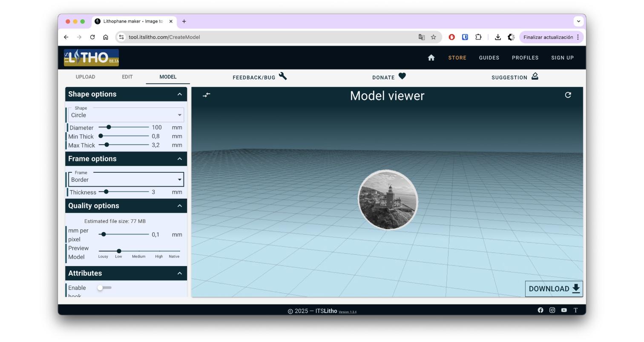The height and width of the screenshot is (342, 644).
Task: Toggle the Enable hook switch
Action: pos(104,288)
